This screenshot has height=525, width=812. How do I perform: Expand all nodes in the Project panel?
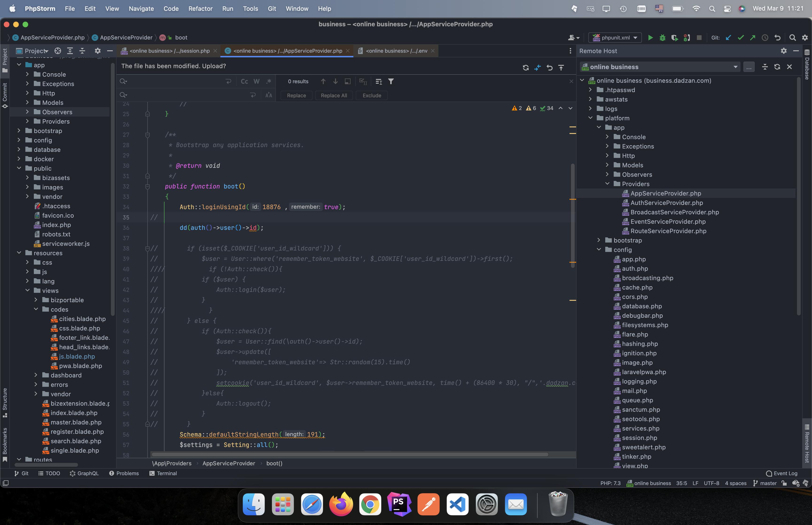pos(70,51)
